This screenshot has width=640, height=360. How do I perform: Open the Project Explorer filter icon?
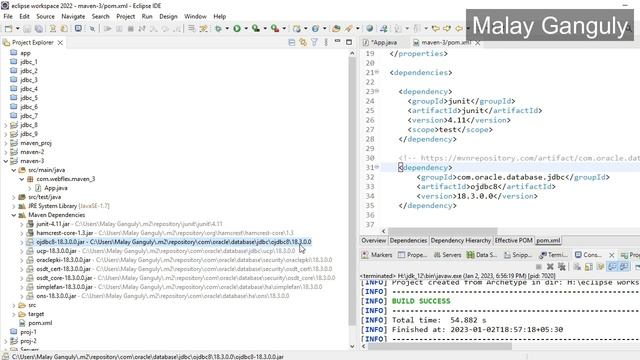click(x=314, y=42)
